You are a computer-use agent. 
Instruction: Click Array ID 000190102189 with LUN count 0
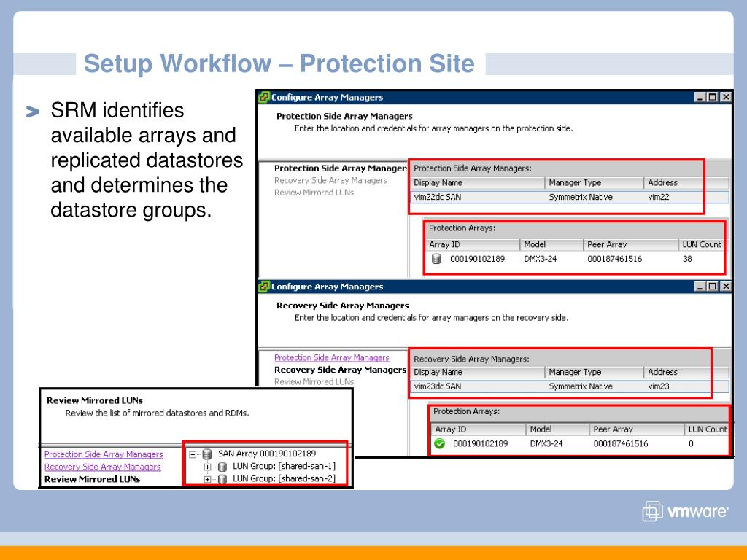[x=480, y=444]
